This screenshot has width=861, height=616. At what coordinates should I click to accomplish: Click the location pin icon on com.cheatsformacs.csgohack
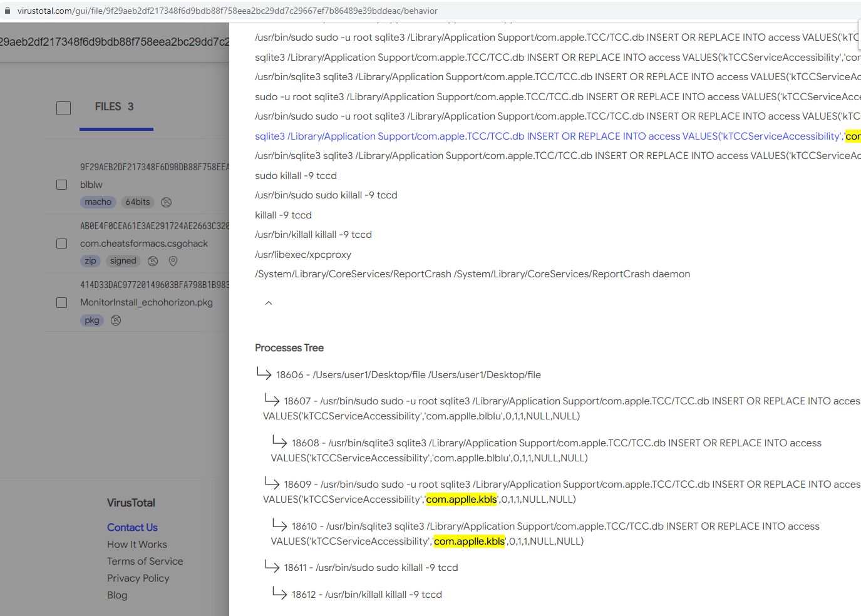click(173, 261)
